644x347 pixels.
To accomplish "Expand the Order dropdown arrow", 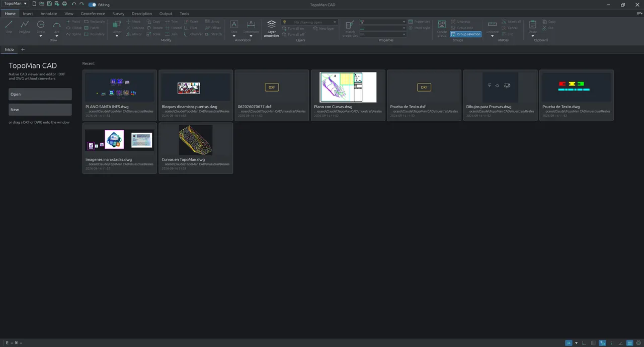I will pos(117,36).
